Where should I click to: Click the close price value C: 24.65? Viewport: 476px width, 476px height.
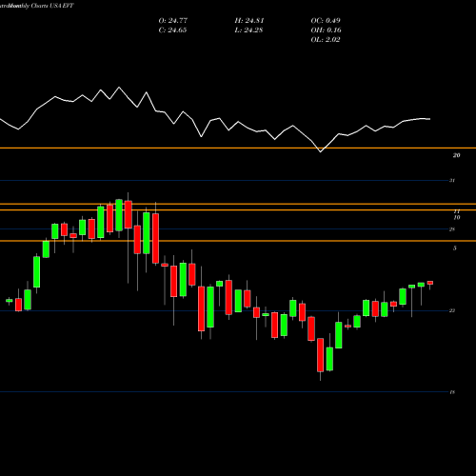click(172, 30)
